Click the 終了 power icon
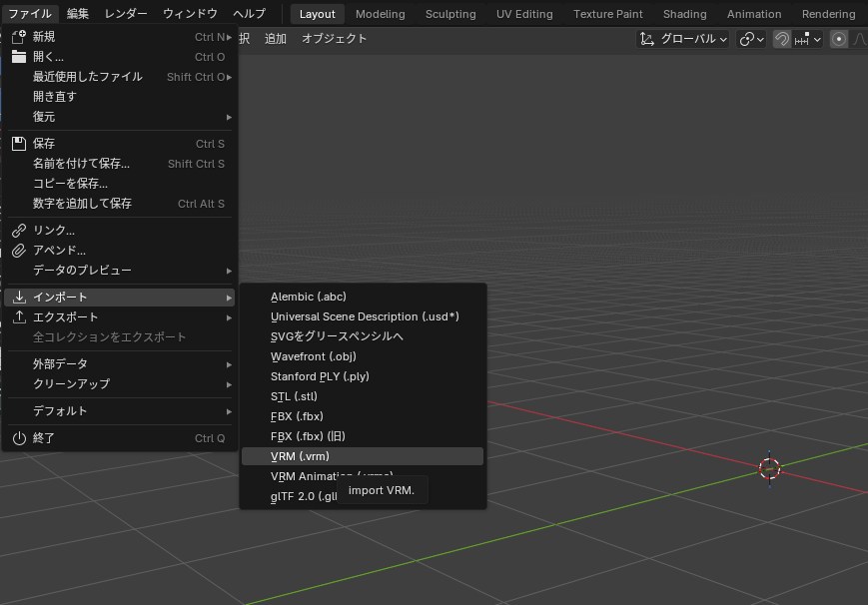The height and width of the screenshot is (605, 868). [x=18, y=437]
